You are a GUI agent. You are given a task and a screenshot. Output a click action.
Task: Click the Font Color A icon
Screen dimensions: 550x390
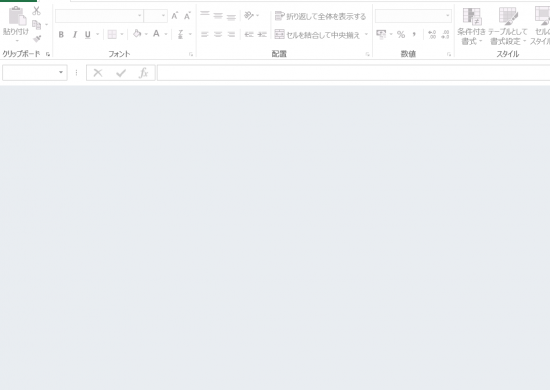(x=156, y=34)
